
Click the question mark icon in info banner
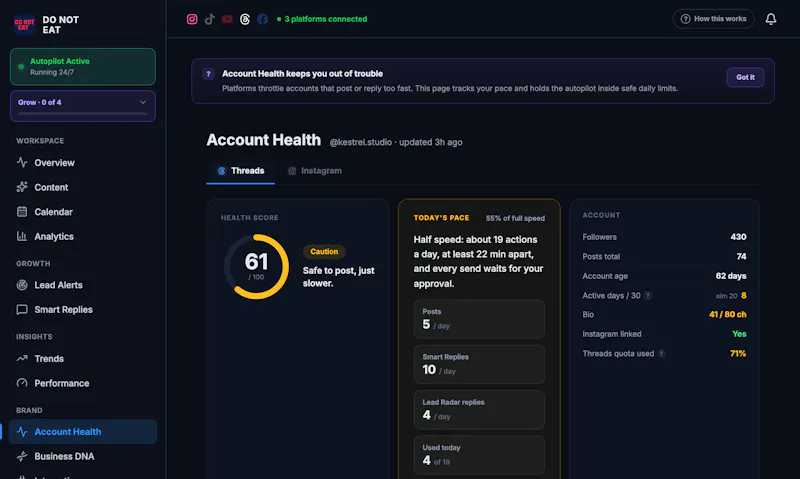coord(208,74)
